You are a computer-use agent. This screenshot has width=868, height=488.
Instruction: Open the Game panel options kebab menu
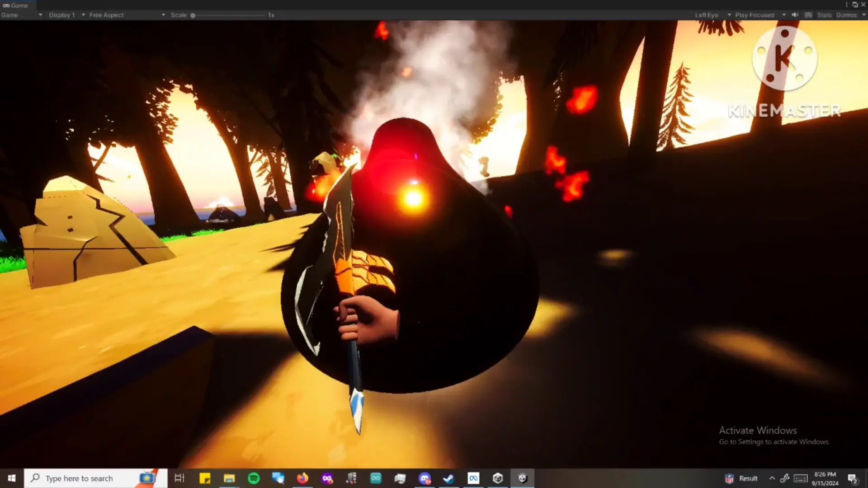coord(846,5)
